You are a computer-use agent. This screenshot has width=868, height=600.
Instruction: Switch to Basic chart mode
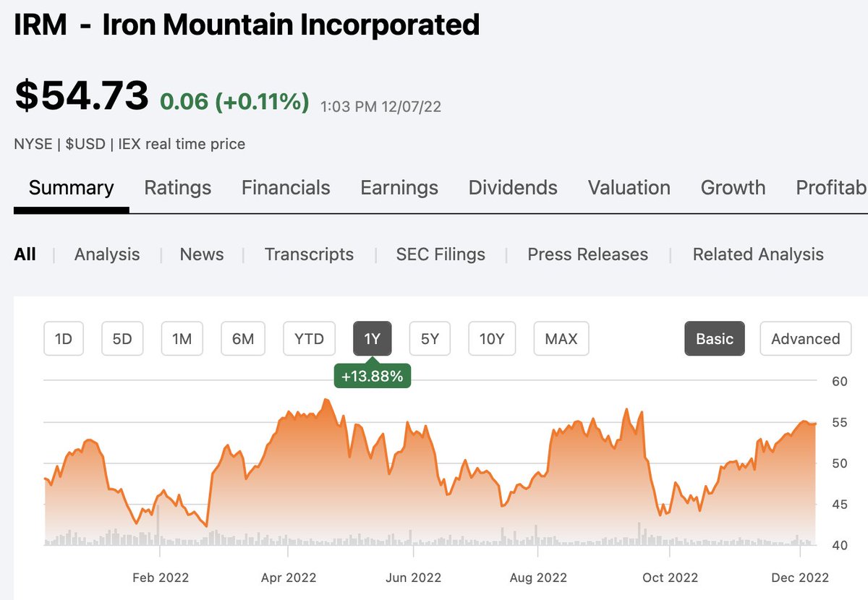click(x=715, y=339)
